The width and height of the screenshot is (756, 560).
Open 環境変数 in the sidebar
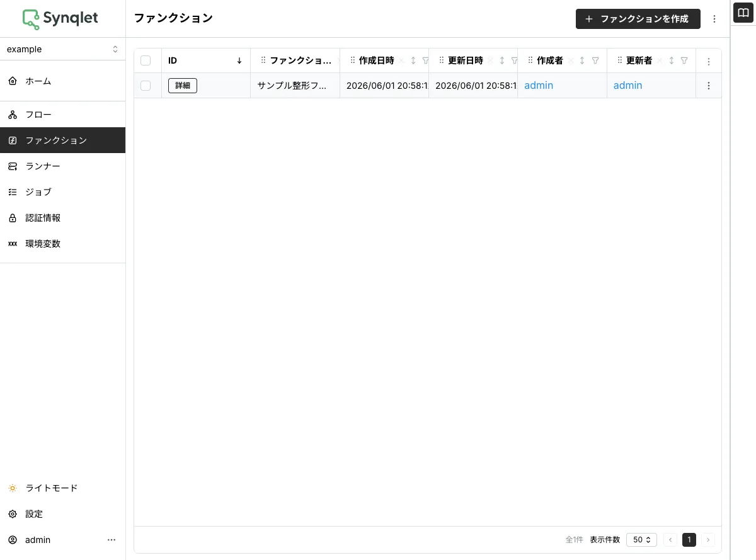pos(62,244)
